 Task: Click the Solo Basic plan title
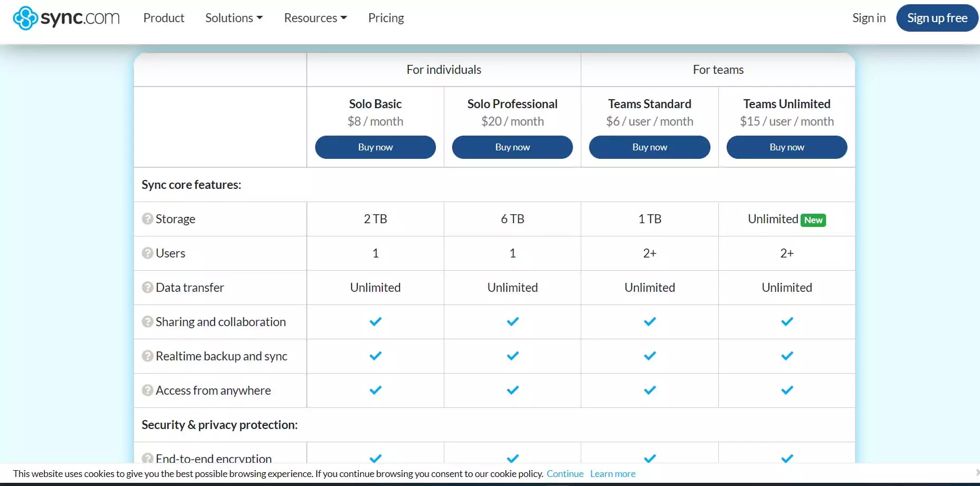(x=375, y=104)
